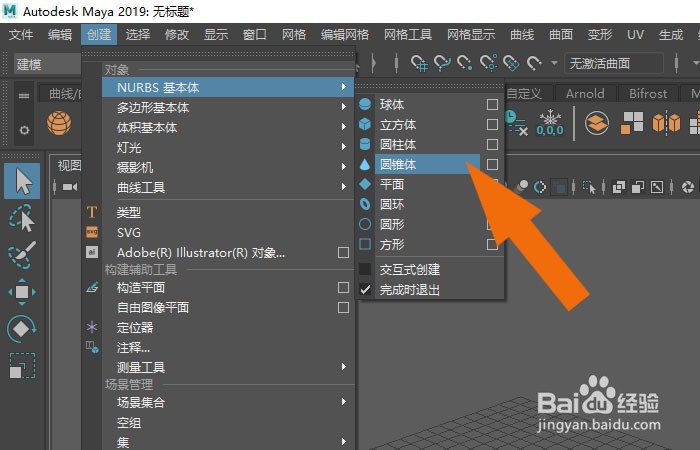Open dropdown arrow beside snap magnets
The width and height of the screenshot is (700, 450).
[554, 63]
